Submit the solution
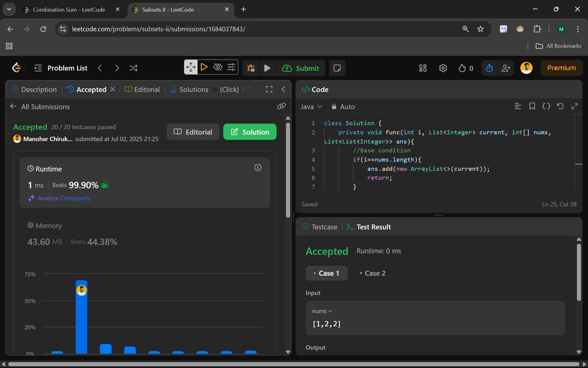 click(x=301, y=68)
